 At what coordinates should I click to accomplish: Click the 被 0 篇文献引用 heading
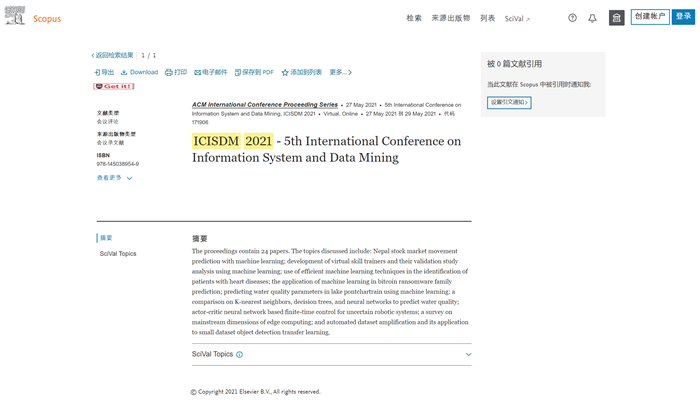[514, 64]
